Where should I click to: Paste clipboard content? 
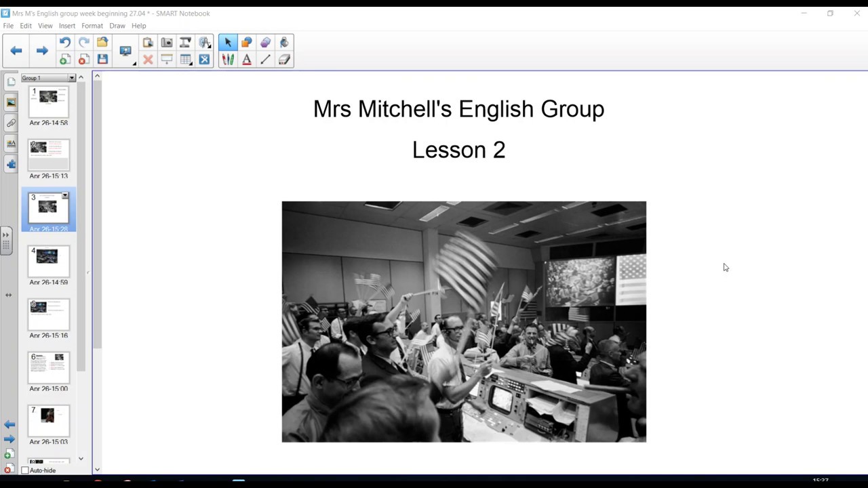click(148, 43)
